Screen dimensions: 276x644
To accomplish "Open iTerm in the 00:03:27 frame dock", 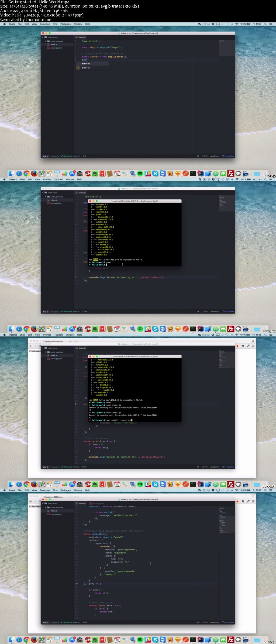I will [x=193, y=329].
